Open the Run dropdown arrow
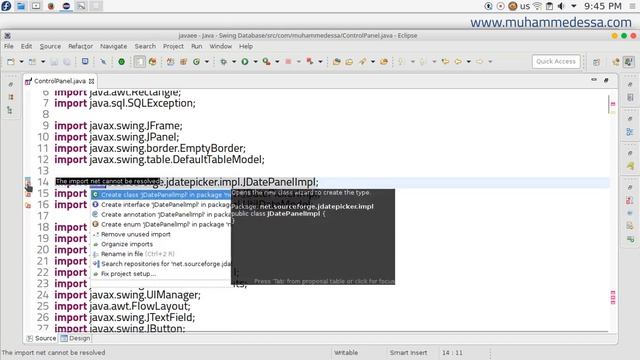640x360 pixels. (x=256, y=62)
